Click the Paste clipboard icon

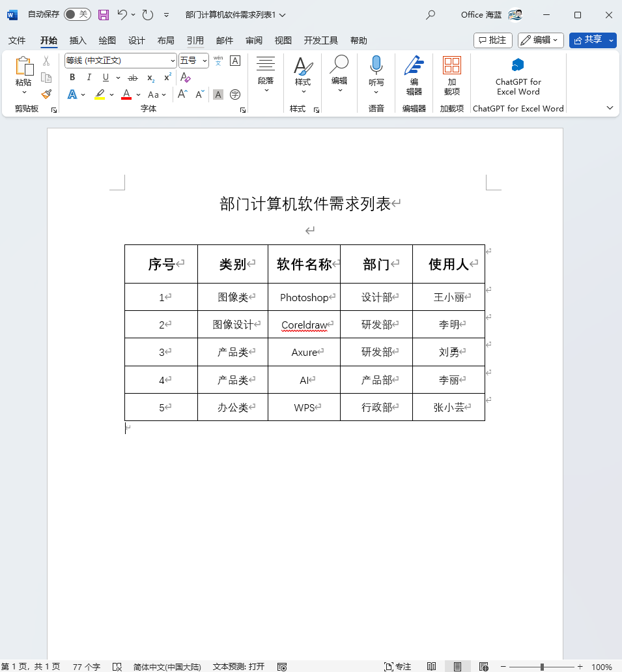pyautogui.click(x=24, y=66)
